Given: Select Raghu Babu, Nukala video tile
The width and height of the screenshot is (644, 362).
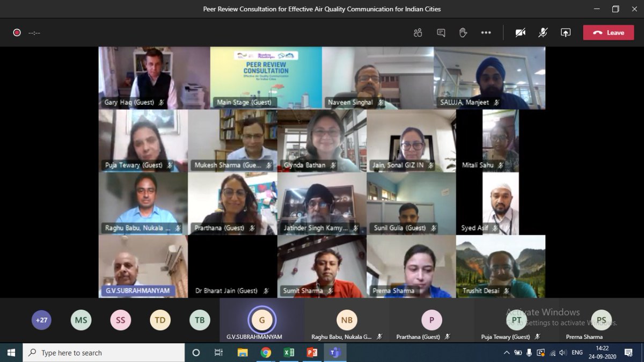Looking at the screenshot, I should 143,204.
